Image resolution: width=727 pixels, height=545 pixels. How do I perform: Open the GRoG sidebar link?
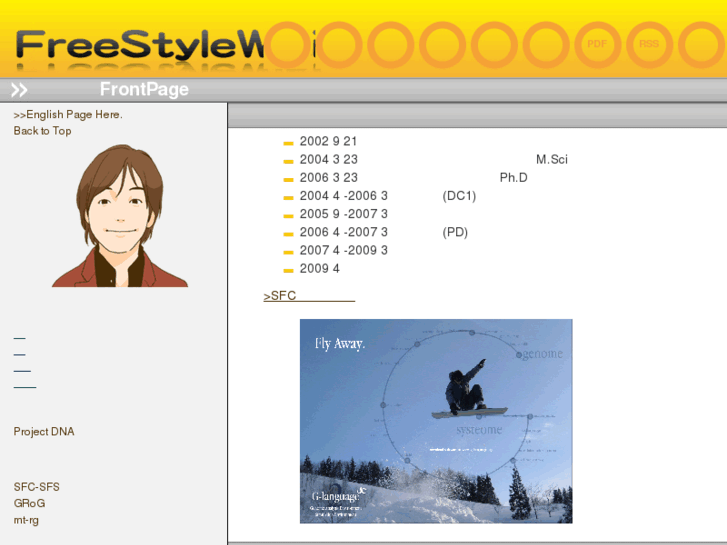click(30, 503)
